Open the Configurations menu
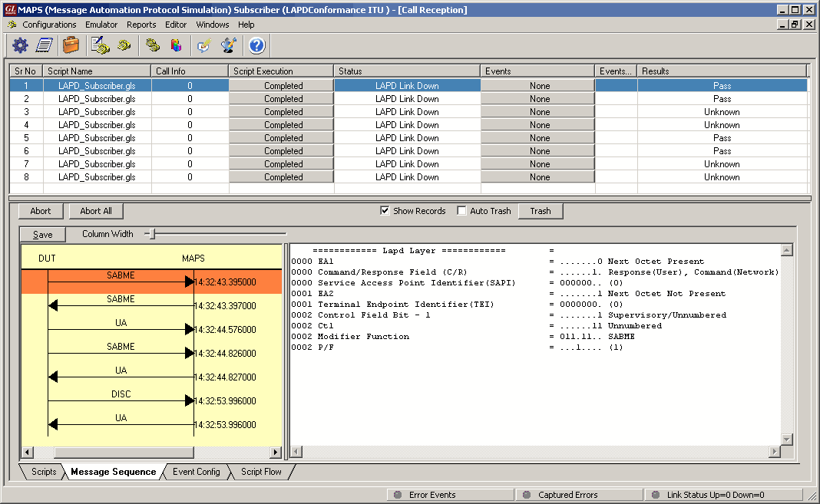Screen dimensions: 820x504 click(x=49, y=25)
